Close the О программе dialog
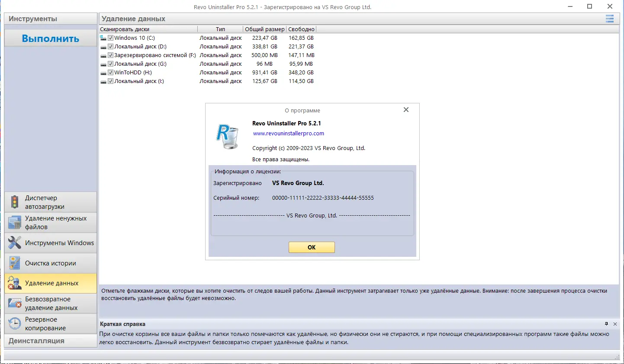624x364 pixels. 406,110
